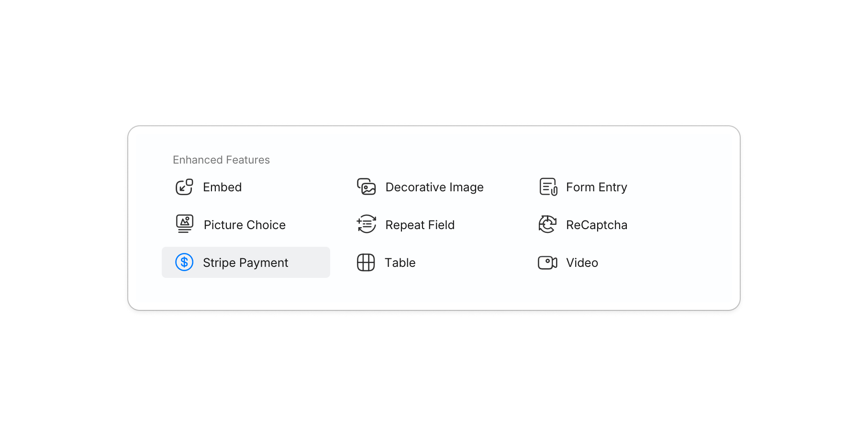868x440 pixels.
Task: Click the Enhanced Features heading
Action: pos(221,160)
